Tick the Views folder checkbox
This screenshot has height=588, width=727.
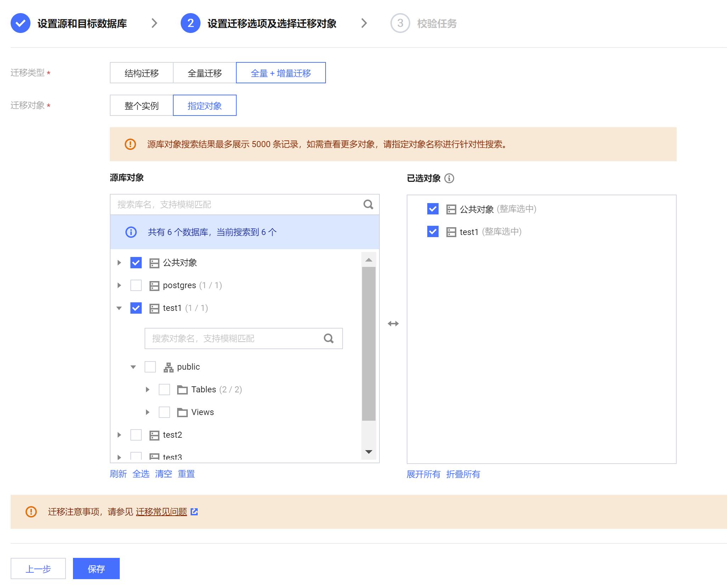tap(164, 412)
